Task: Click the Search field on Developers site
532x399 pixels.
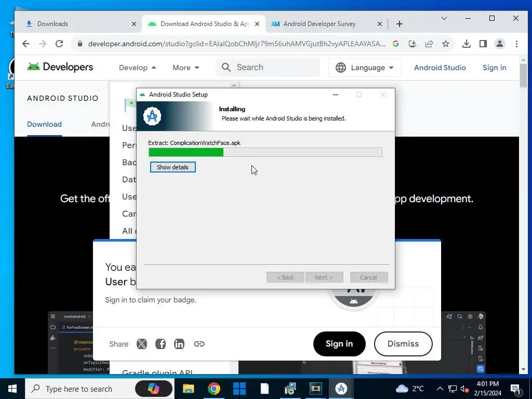Action: point(268,68)
